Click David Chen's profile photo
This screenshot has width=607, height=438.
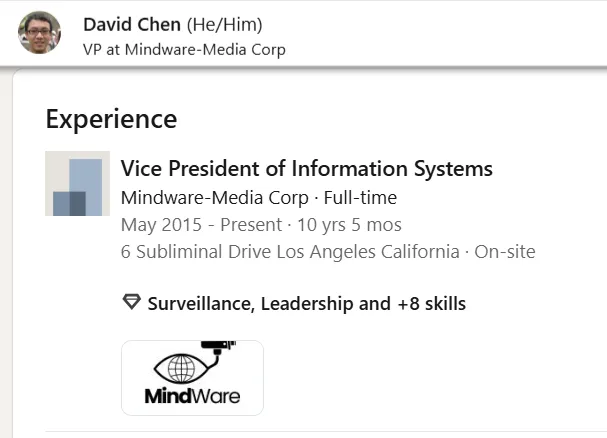click(39, 33)
